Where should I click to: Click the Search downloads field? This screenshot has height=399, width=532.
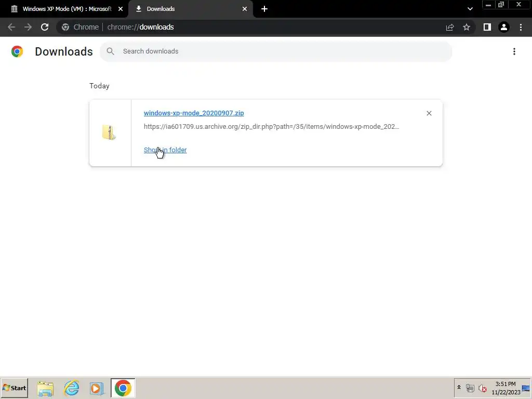(276, 51)
